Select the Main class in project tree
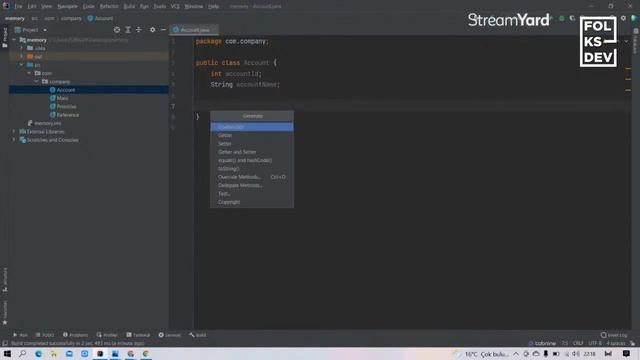Image resolution: width=640 pixels, height=360 pixels. pyautogui.click(x=59, y=98)
